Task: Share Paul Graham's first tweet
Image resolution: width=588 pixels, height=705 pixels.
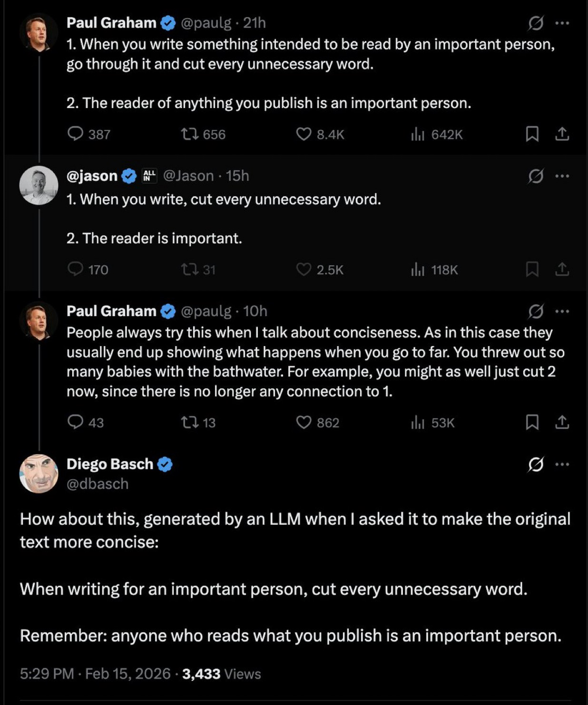Action: [562, 134]
